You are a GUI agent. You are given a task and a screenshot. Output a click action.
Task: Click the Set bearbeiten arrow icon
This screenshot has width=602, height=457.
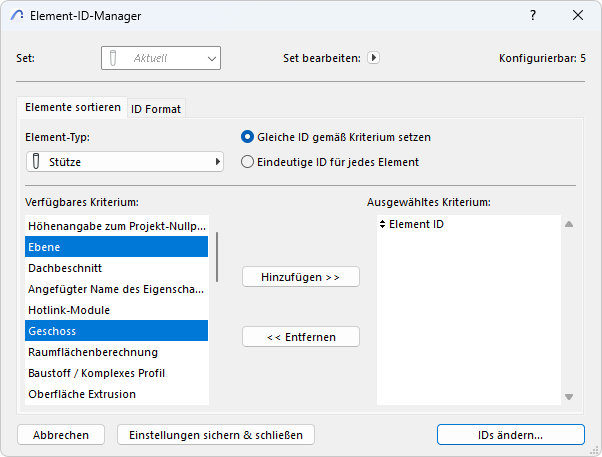(373, 58)
